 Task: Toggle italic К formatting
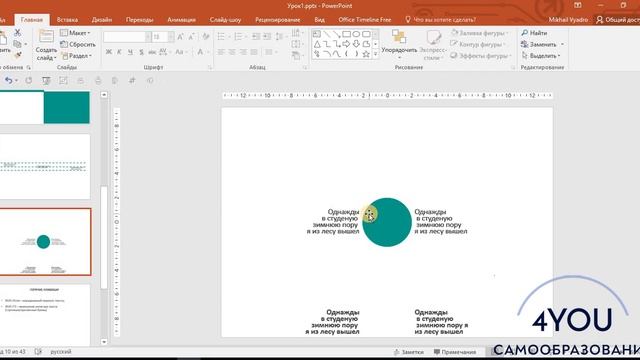point(119,52)
